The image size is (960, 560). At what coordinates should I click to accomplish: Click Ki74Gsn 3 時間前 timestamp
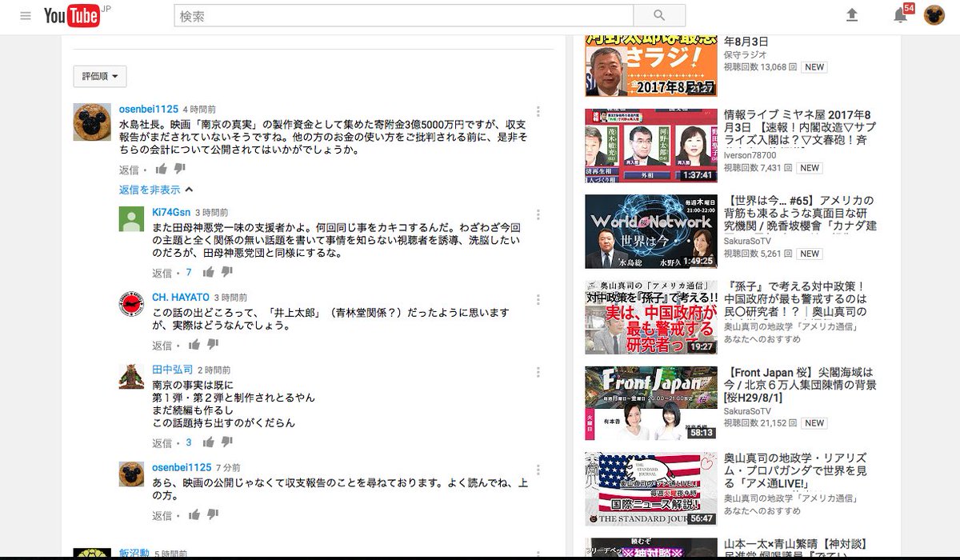212,213
